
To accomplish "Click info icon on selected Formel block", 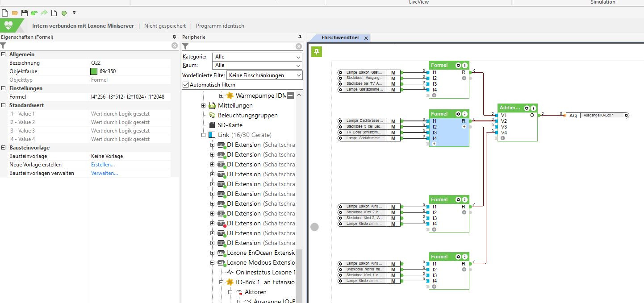I will (x=464, y=114).
